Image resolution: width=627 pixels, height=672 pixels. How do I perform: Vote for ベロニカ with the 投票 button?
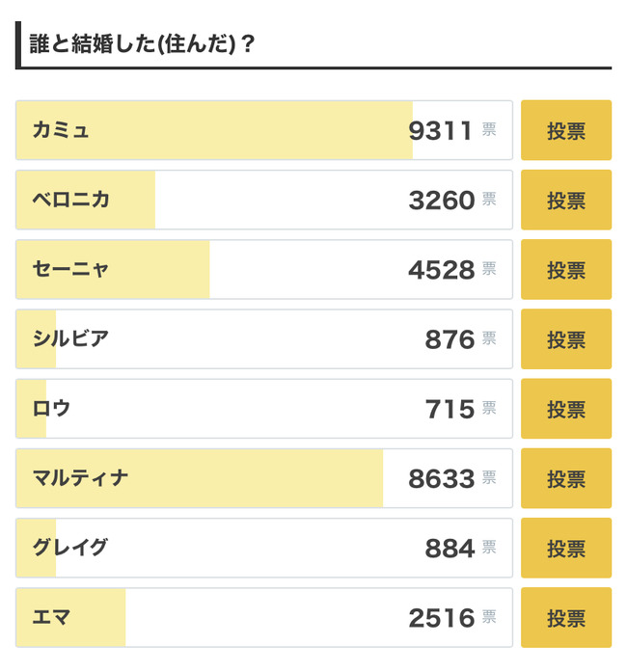click(x=566, y=200)
